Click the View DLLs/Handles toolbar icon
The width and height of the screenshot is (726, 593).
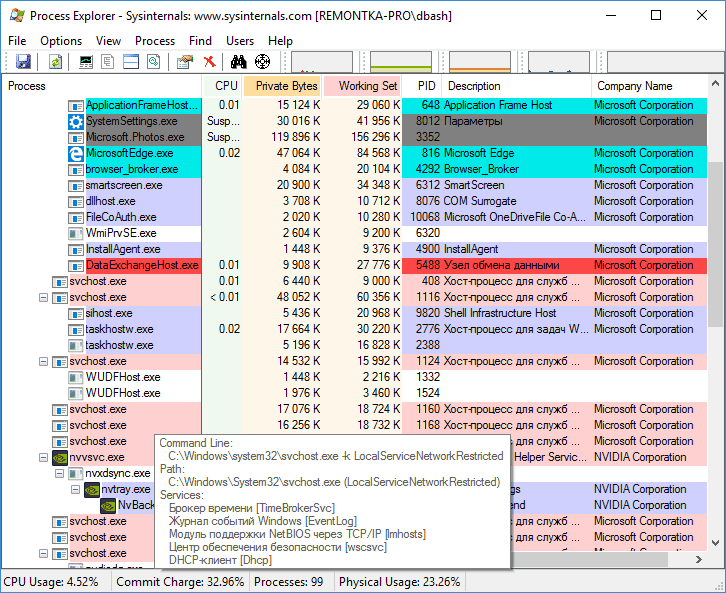pyautogui.click(x=154, y=62)
